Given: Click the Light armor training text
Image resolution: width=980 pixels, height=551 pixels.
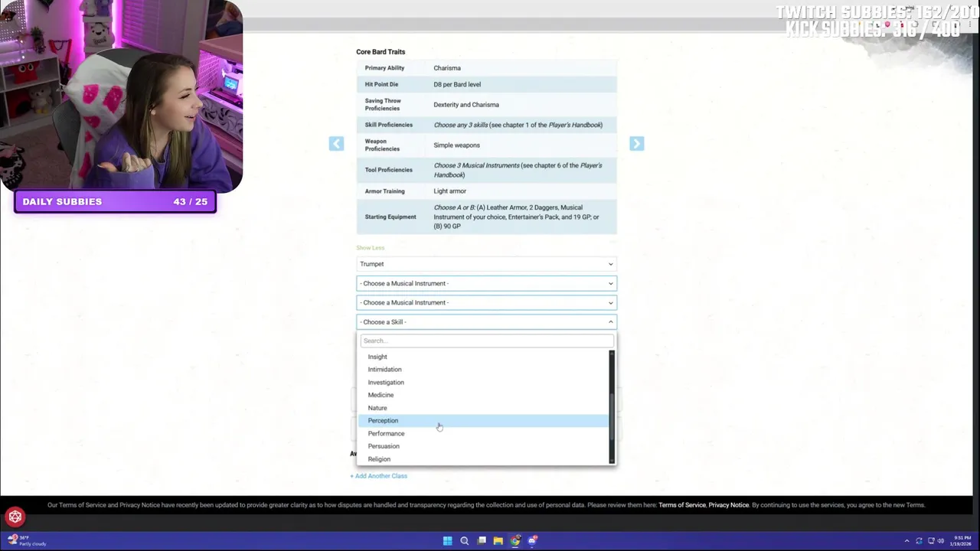Looking at the screenshot, I should 449,191.
